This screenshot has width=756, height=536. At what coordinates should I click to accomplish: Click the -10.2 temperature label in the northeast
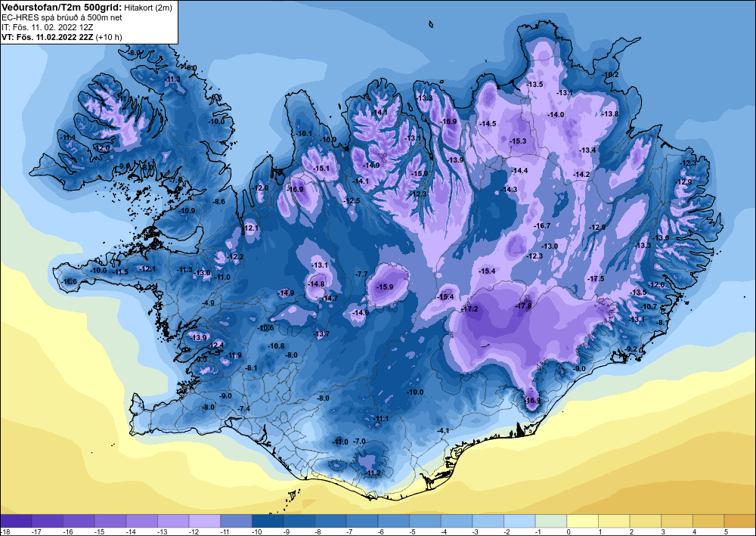coord(610,75)
